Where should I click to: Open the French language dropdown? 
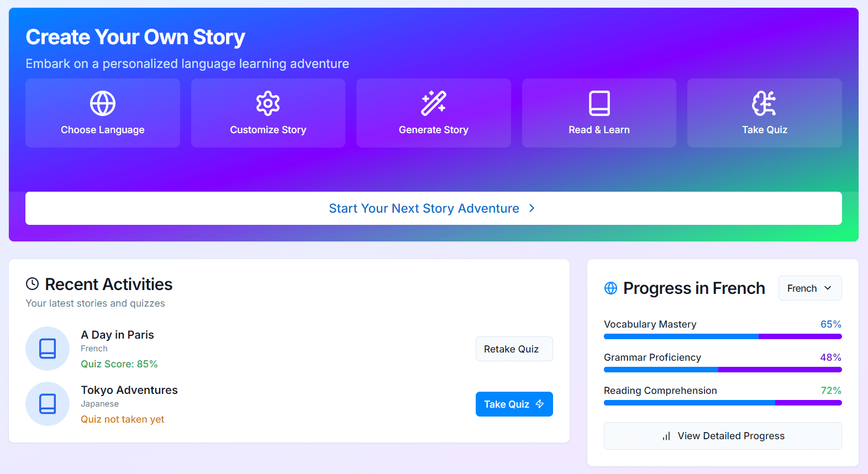coord(809,288)
